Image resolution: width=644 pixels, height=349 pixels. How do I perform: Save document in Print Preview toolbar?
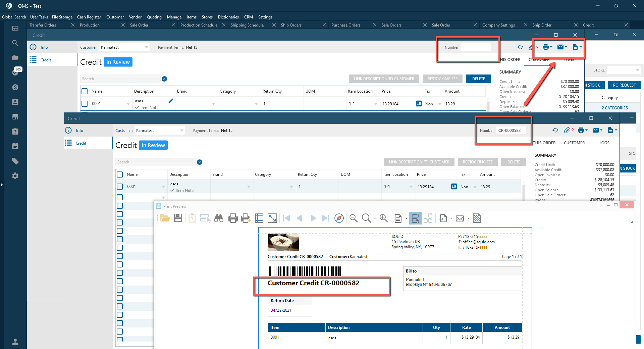point(178,218)
